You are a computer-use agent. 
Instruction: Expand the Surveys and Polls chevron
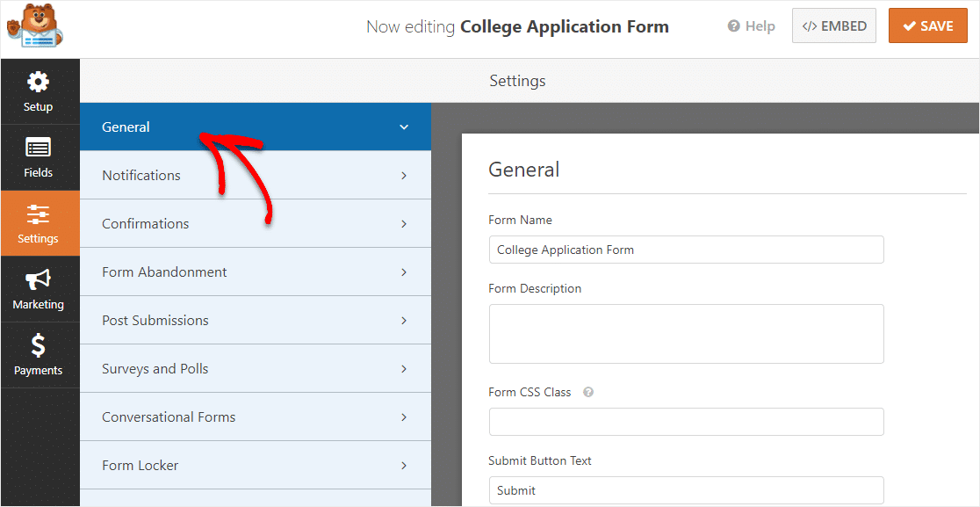tap(404, 369)
